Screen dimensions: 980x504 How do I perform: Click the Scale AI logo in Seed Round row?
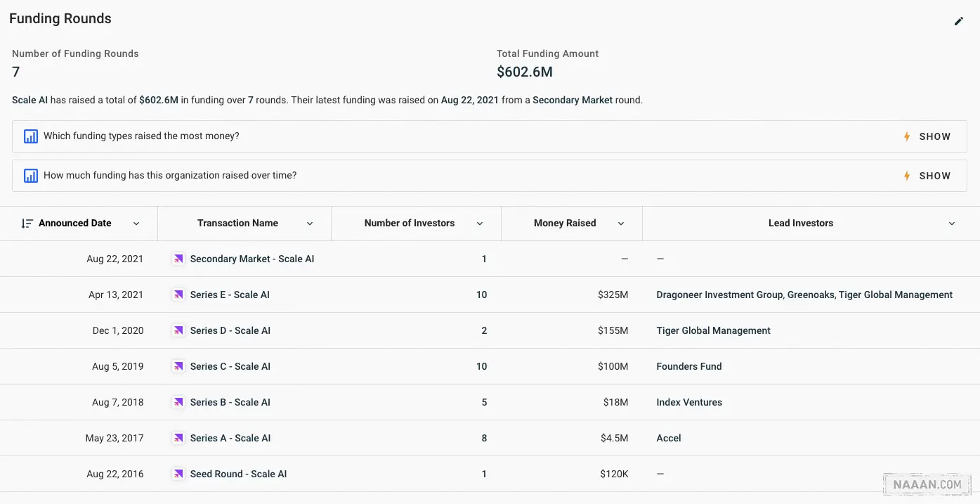pyautogui.click(x=178, y=474)
